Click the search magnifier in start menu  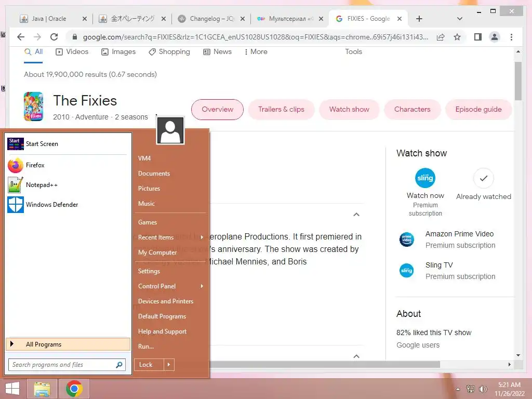click(x=119, y=365)
